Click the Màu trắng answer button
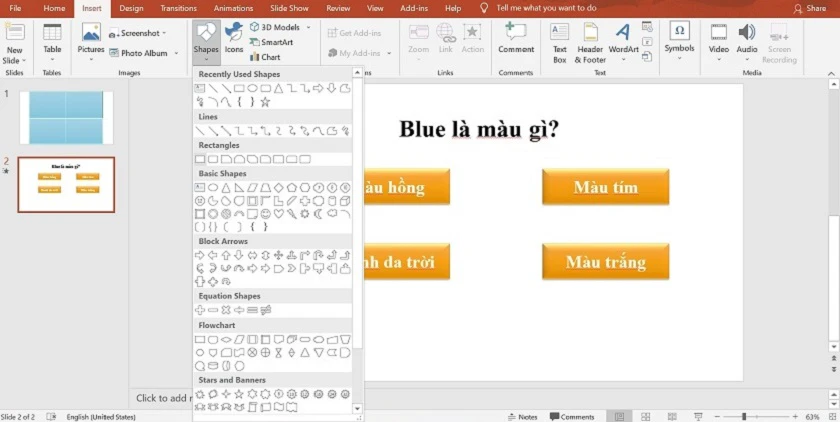The image size is (840, 422). [x=605, y=262]
